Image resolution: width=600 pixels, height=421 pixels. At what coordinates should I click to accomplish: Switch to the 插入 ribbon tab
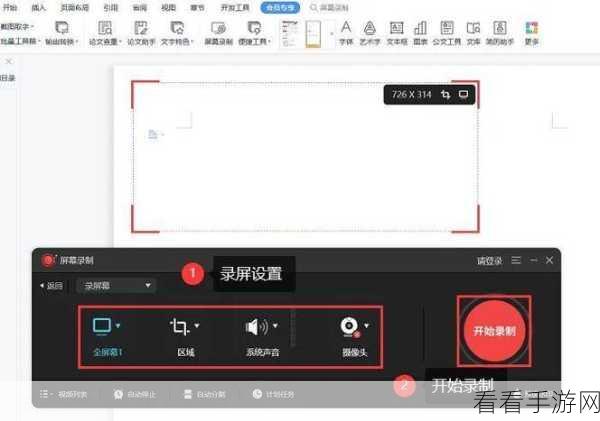[38, 7]
